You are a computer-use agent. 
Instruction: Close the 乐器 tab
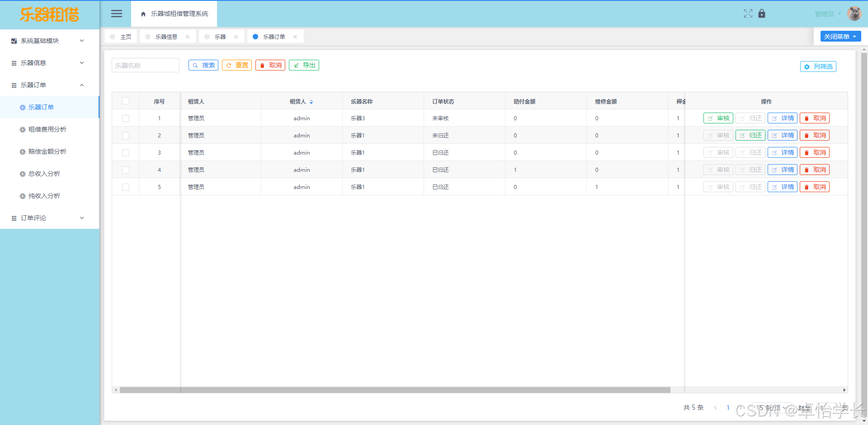(x=236, y=37)
